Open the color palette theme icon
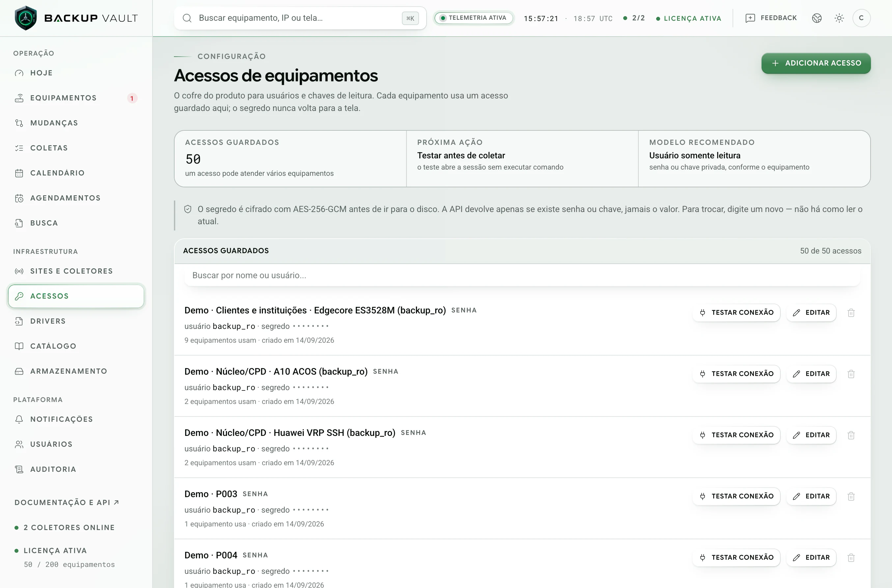This screenshot has height=588, width=892. [817, 18]
